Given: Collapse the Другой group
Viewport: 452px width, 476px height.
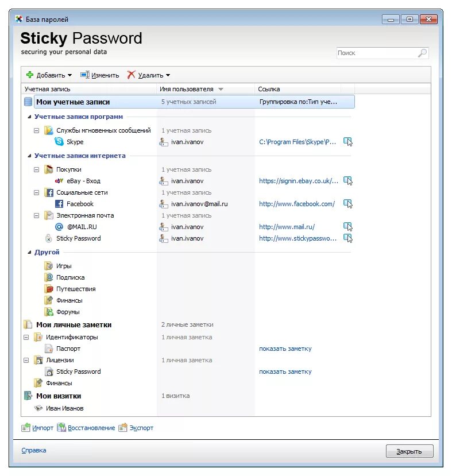Looking at the screenshot, I should click(29, 252).
